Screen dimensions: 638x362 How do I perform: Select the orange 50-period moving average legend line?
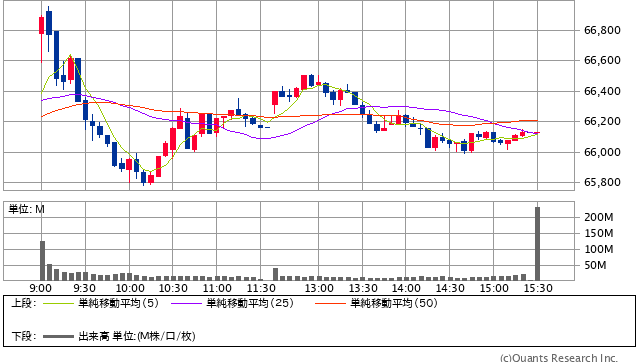(330, 303)
